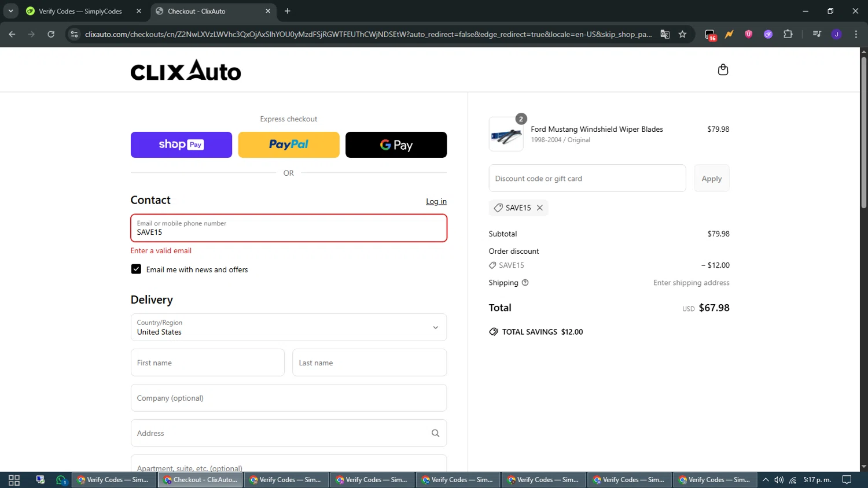Click the purple shield extension icon
Screen dimensions: 868x488
pyautogui.click(x=748, y=34)
